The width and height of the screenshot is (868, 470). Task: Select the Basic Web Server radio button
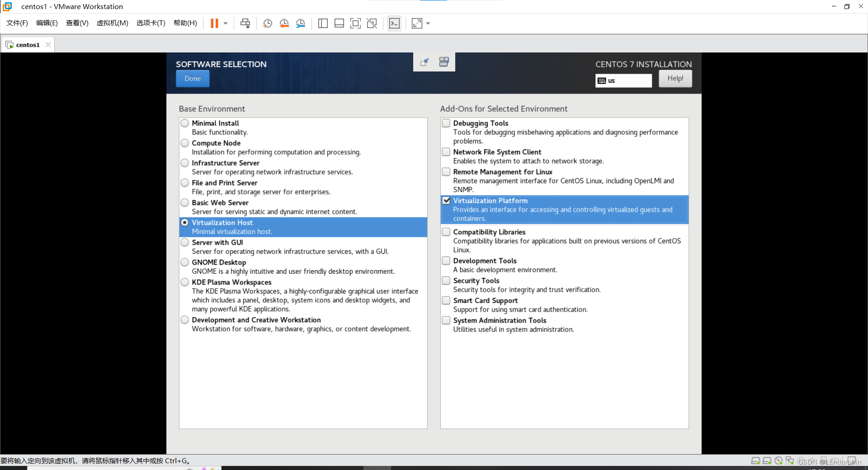click(185, 203)
